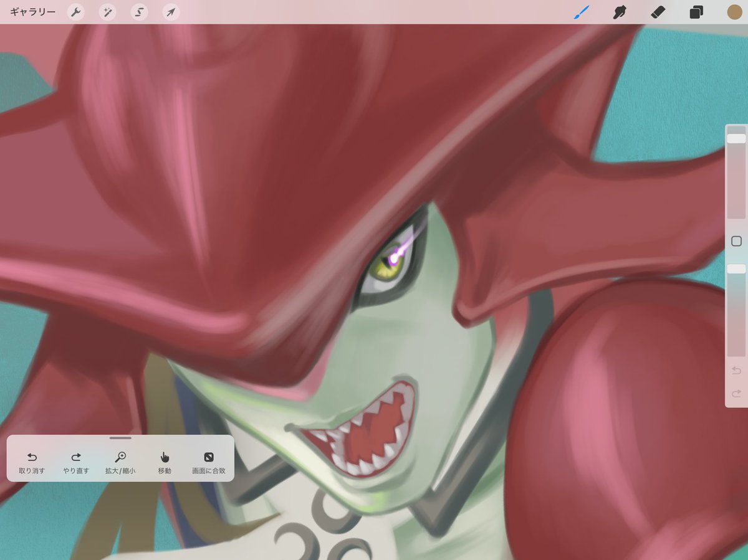Viewport: 748px width, 560px height.
Task: Grab the floating panel's top handle
Action: (120, 438)
